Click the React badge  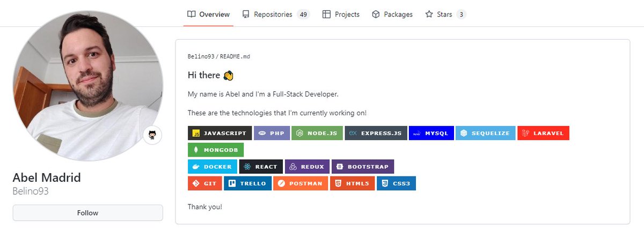[x=261, y=166]
